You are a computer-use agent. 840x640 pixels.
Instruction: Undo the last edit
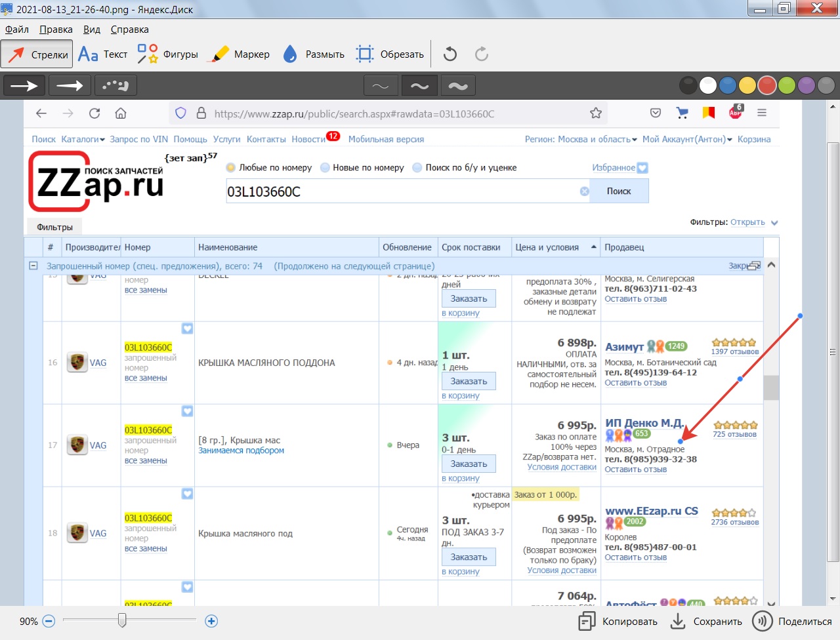[x=450, y=54]
